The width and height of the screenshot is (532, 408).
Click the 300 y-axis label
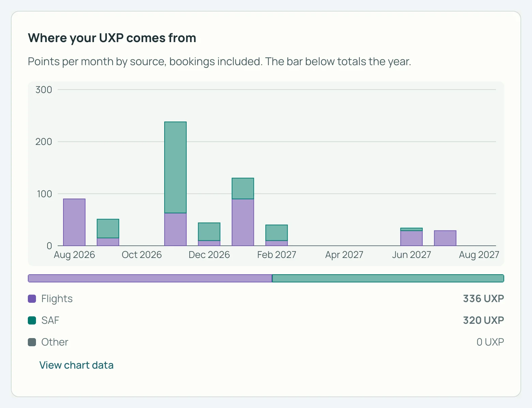[x=44, y=90]
